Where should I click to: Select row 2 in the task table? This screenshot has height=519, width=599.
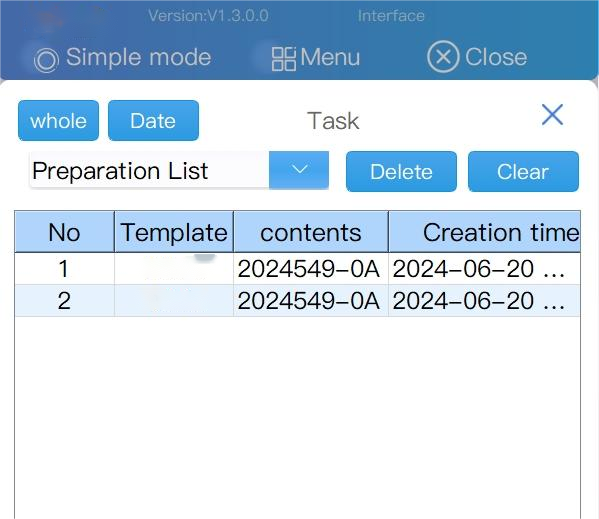pyautogui.click(x=298, y=301)
